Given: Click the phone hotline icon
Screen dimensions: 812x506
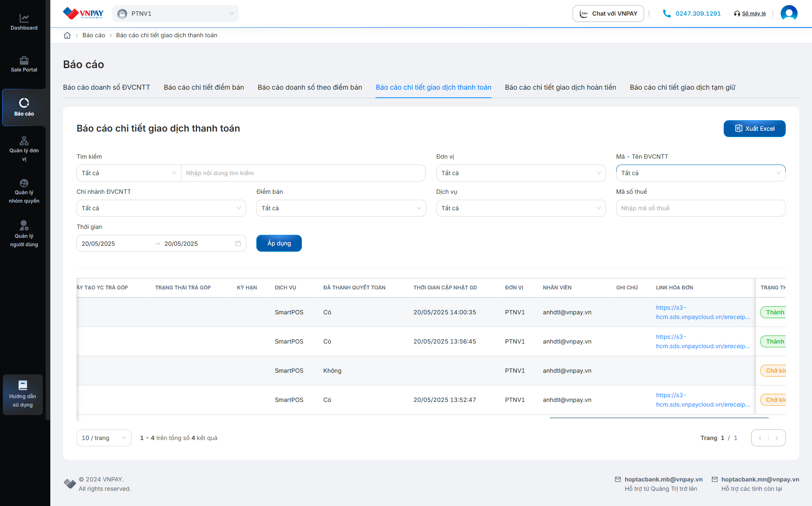Looking at the screenshot, I should [667, 14].
